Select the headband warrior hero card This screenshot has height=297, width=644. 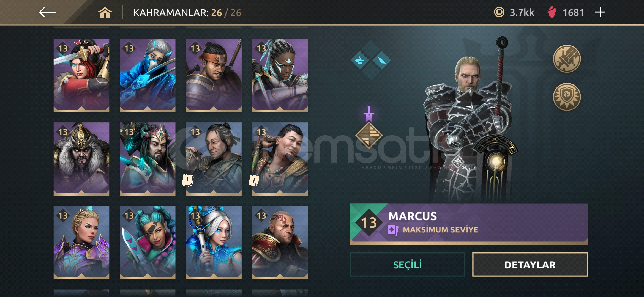coord(214,75)
